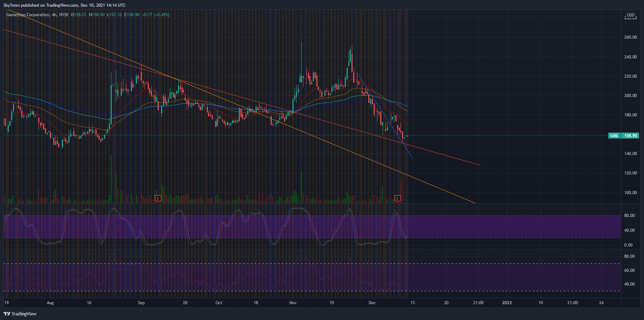Click the close value C158.90
644x320 pixels.
tap(132, 15)
